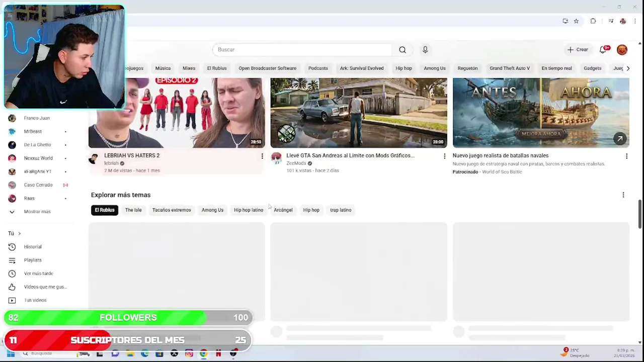This screenshot has width=644, height=362.
Task: Open the ZeeMods channel name link
Action: click(296, 163)
